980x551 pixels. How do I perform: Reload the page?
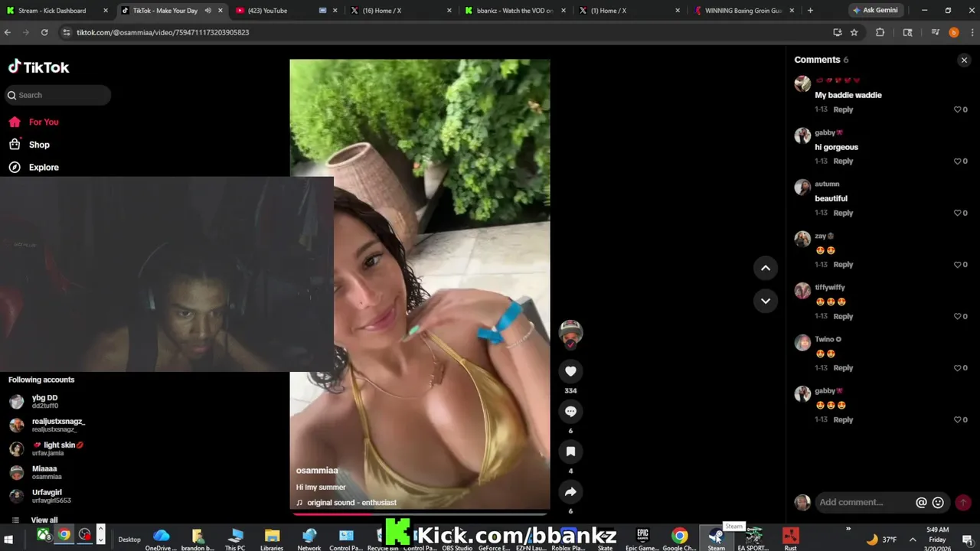pos(44,32)
